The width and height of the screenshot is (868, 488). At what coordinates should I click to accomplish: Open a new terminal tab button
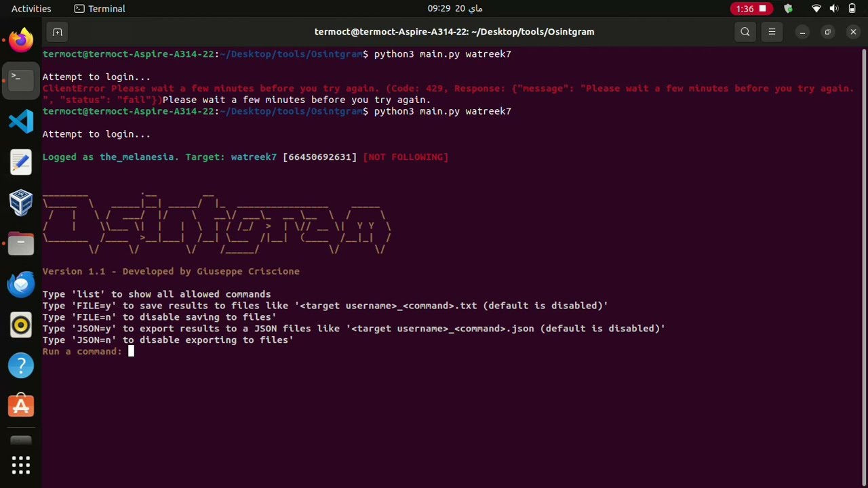[x=58, y=32]
